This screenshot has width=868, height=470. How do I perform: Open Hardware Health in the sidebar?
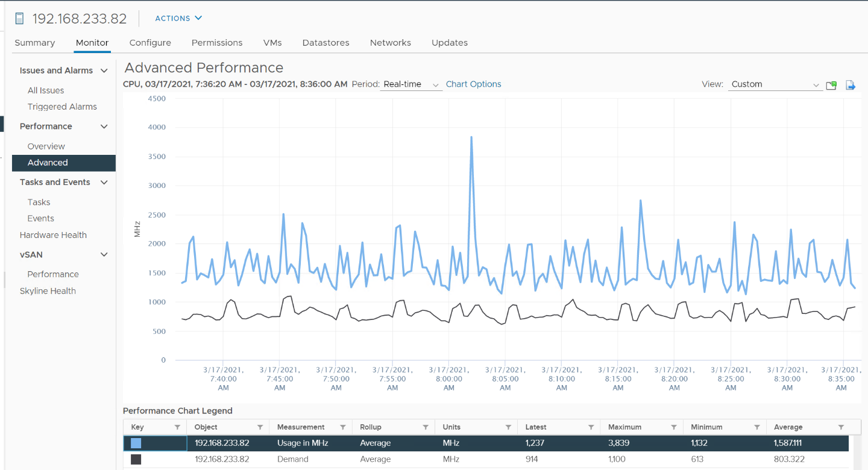[53, 235]
